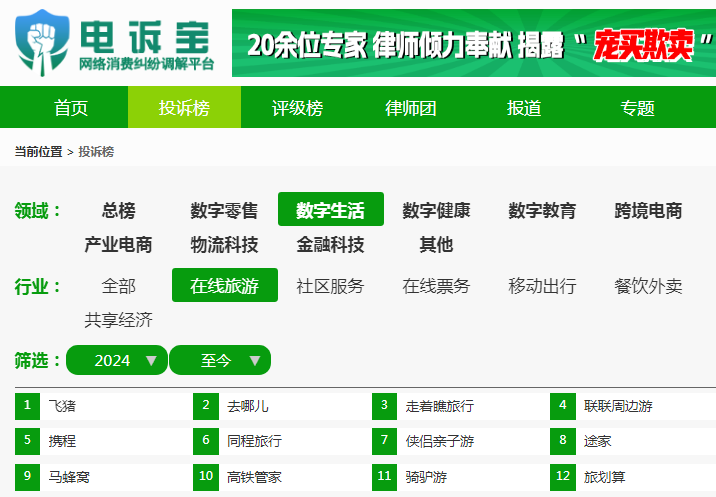Choose 在线票务 industry filter

436,286
